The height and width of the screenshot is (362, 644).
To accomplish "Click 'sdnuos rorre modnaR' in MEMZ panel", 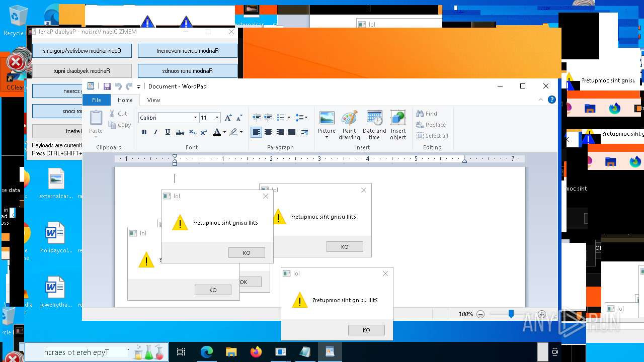I will [x=188, y=71].
